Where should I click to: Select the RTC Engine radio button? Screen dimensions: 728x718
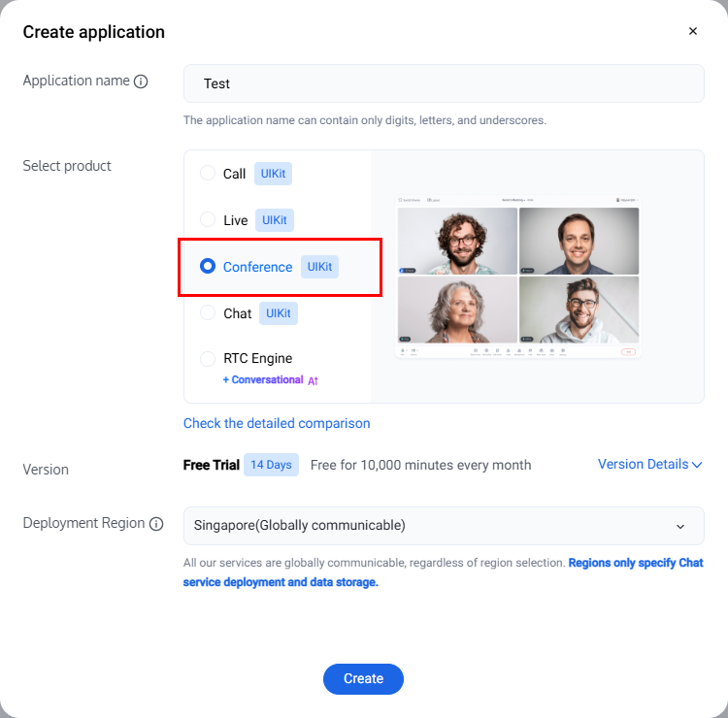(208, 359)
